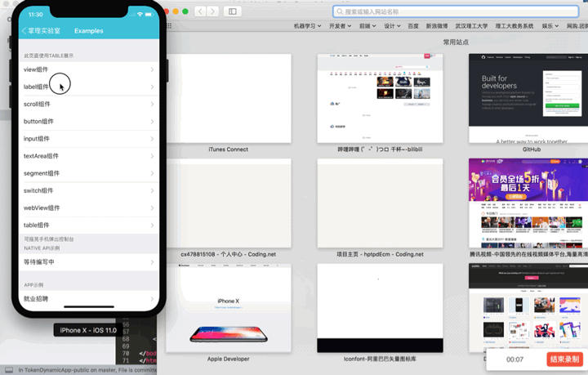Open the 机器学习 bookmarks folder
Image resolution: width=588 pixels, height=375 pixels.
click(x=308, y=26)
